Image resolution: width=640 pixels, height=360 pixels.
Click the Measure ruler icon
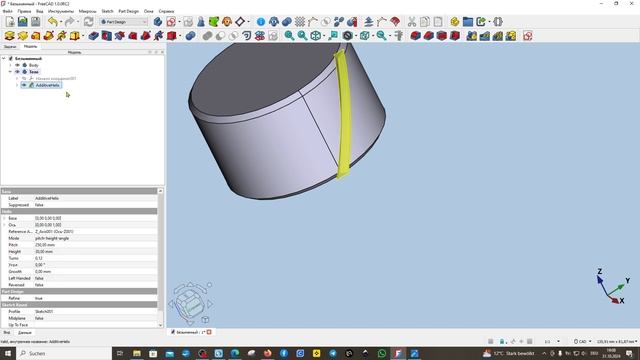click(399, 36)
